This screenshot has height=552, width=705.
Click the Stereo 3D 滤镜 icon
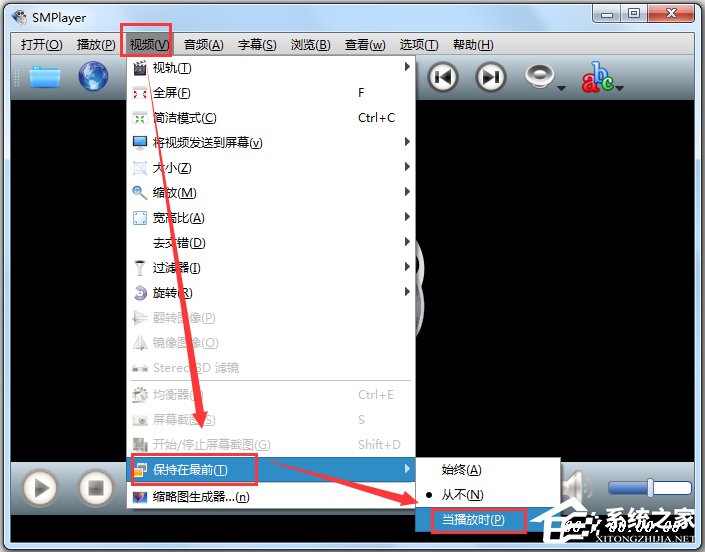140,369
